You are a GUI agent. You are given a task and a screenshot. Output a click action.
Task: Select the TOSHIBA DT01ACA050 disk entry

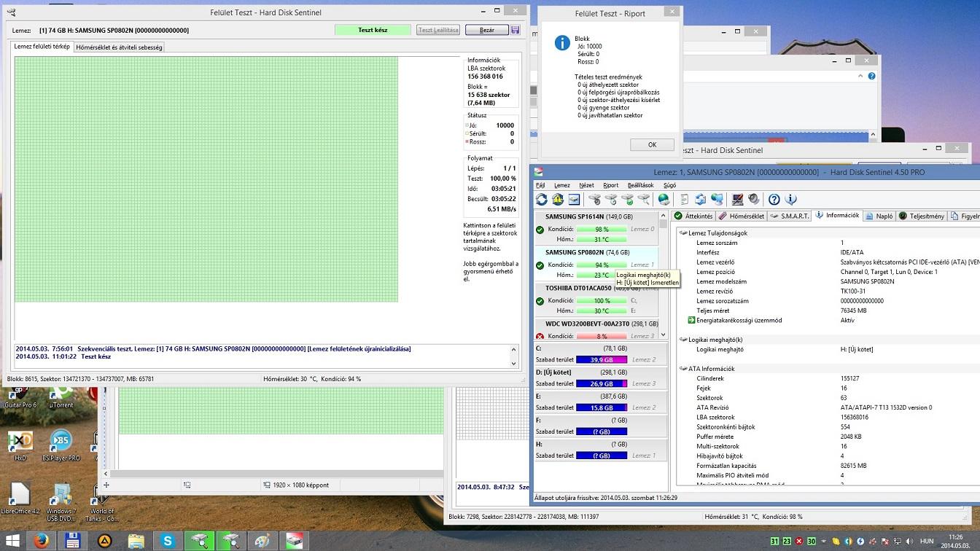[596, 300]
